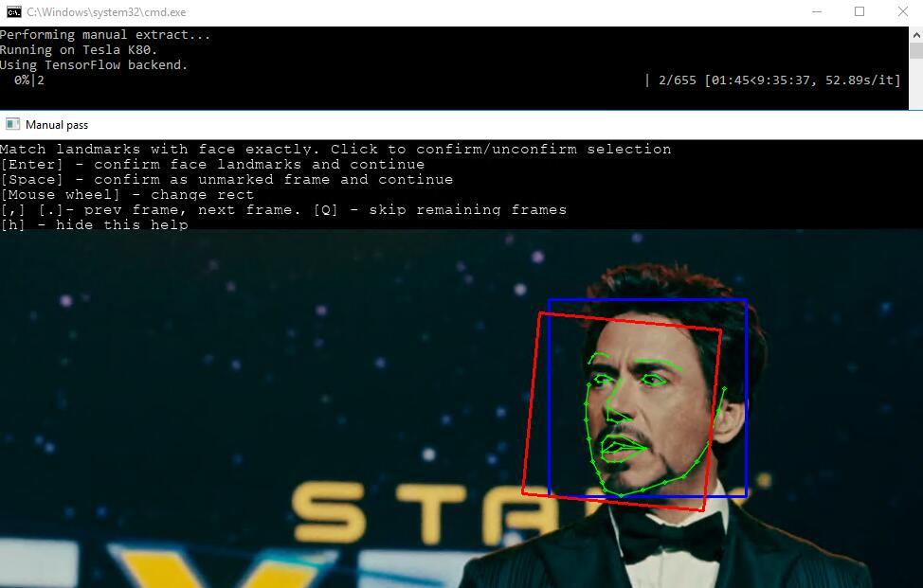
Task: Minimize the cmd.exe window
Action: [817, 11]
